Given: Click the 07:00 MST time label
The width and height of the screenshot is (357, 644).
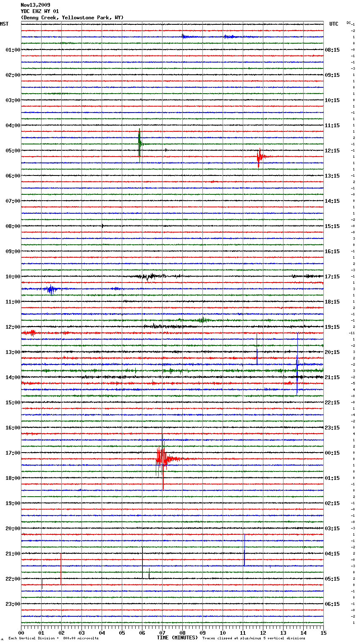Looking at the screenshot, I should pyautogui.click(x=13, y=201).
